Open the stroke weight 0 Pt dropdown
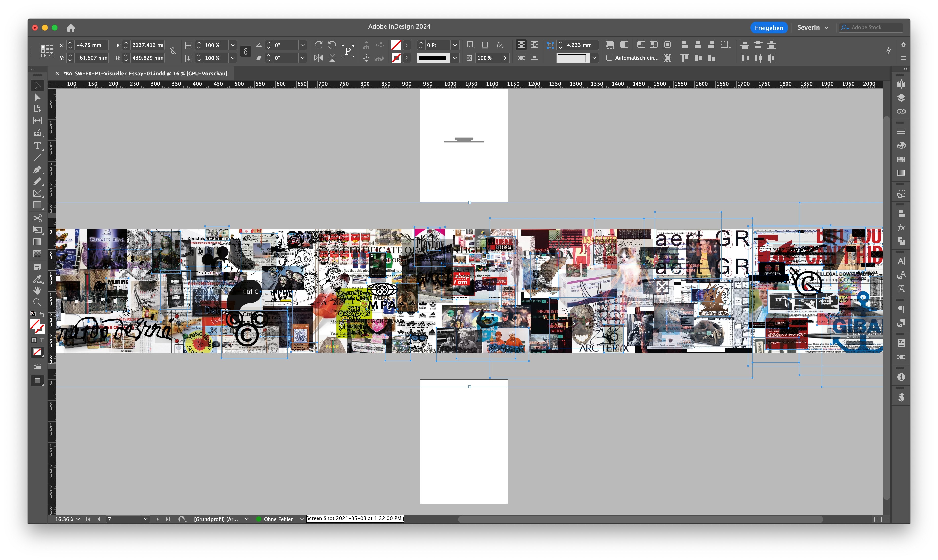 pos(455,45)
